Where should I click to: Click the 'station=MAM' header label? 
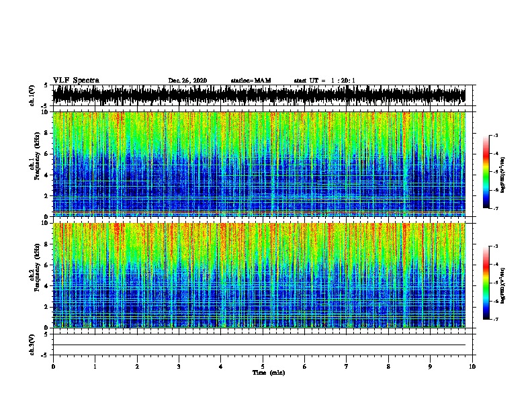tap(251, 81)
